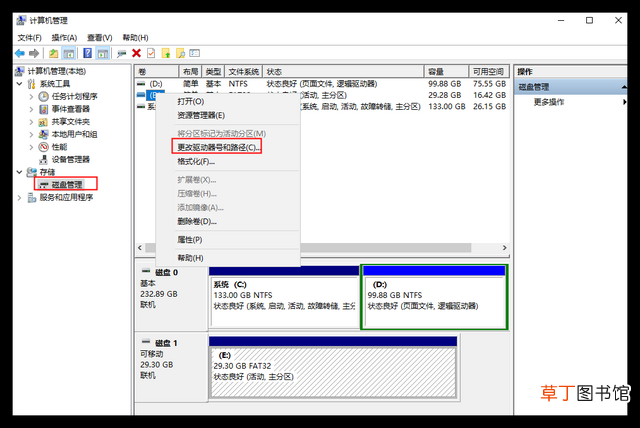The height and width of the screenshot is (428, 640).
Task: Click the 16.42 GB free space cell
Action: click(489, 95)
